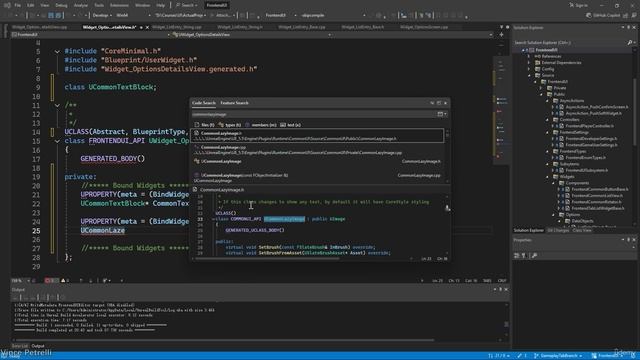This screenshot has width=640, height=360.
Task: Open the search preview layout dropdown
Action: tap(442, 114)
